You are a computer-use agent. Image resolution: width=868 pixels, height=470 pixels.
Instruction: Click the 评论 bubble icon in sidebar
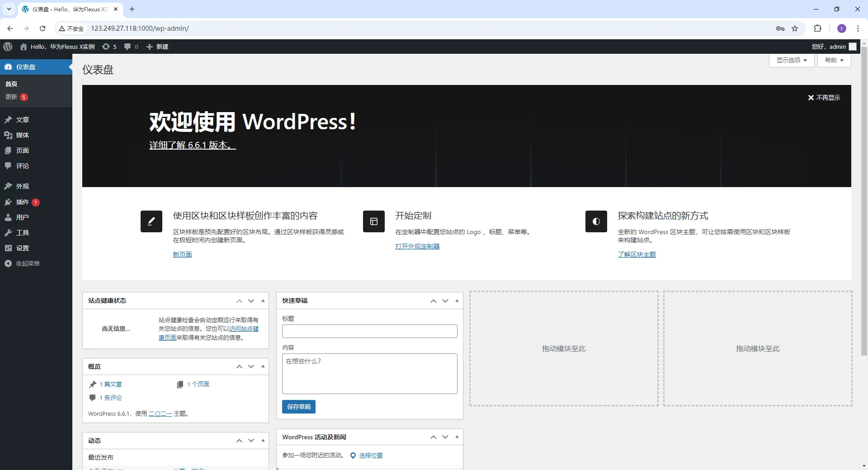point(8,166)
